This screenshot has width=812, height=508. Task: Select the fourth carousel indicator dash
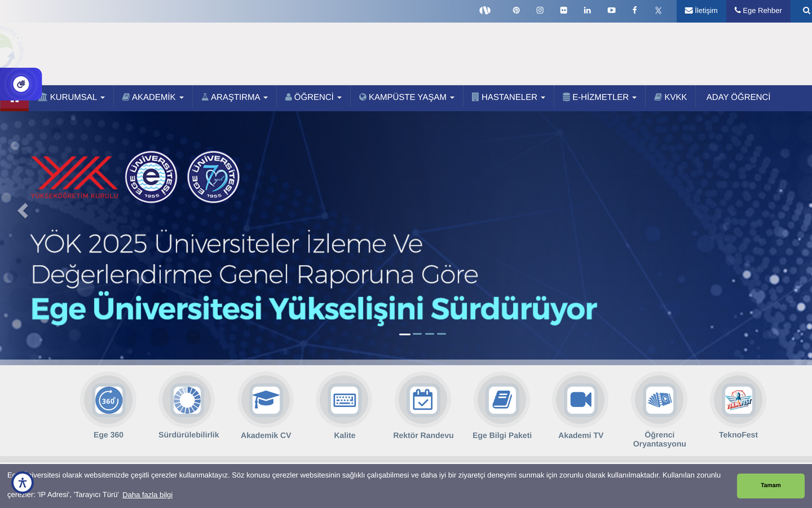[x=442, y=334]
